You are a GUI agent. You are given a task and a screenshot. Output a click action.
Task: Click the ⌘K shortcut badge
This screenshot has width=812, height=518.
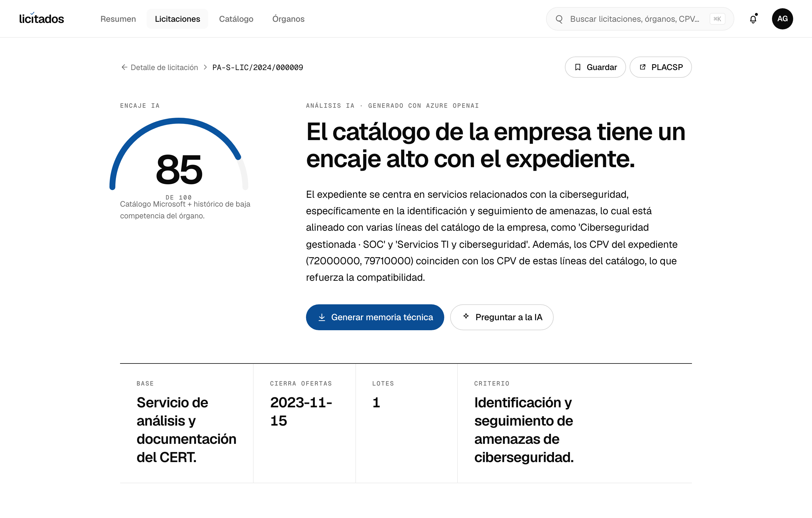coord(717,19)
